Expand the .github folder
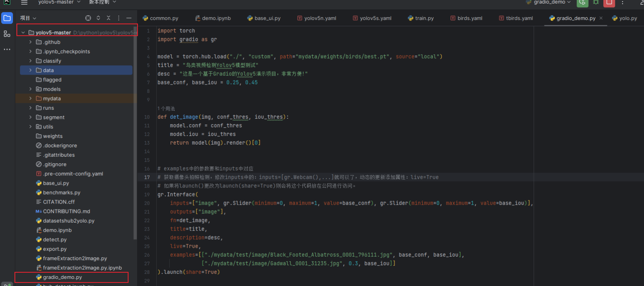 point(30,42)
